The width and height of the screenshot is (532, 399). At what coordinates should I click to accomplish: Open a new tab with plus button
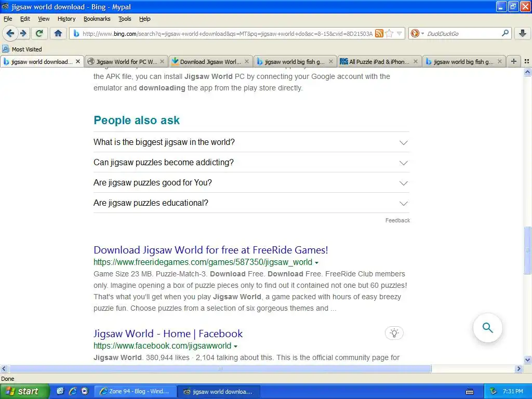514,61
